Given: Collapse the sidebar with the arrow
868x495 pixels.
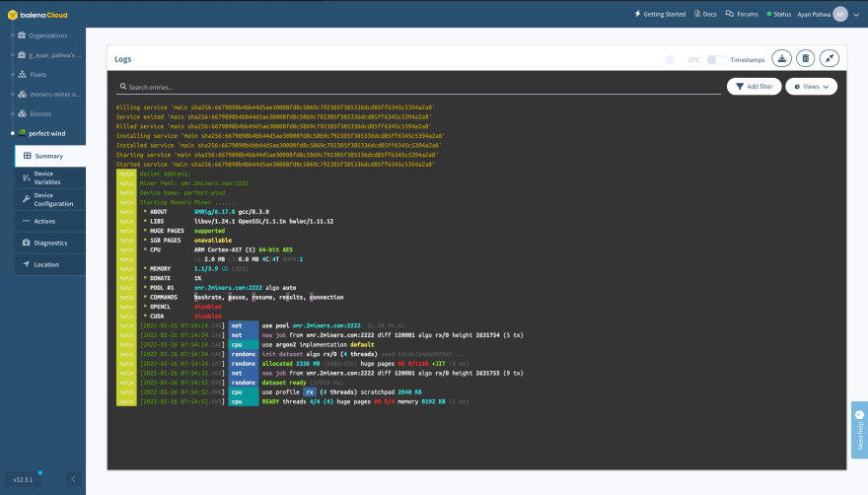Looking at the screenshot, I should [73, 479].
